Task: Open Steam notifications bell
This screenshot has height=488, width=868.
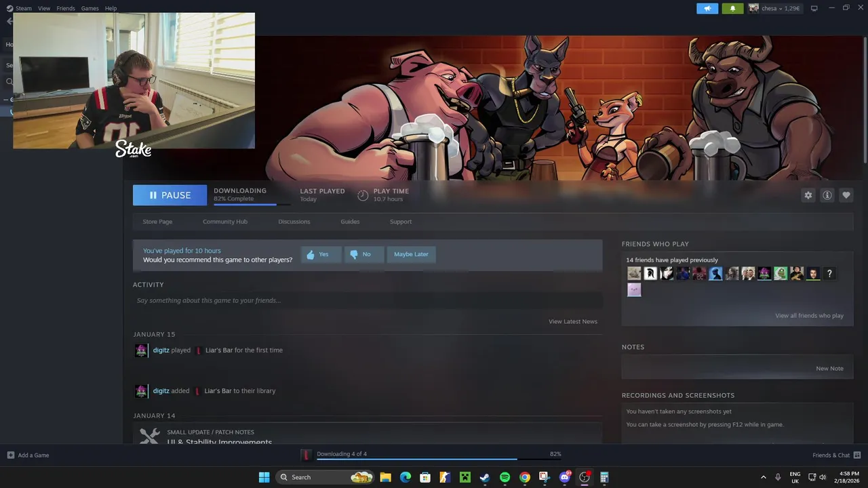Action: point(732,8)
